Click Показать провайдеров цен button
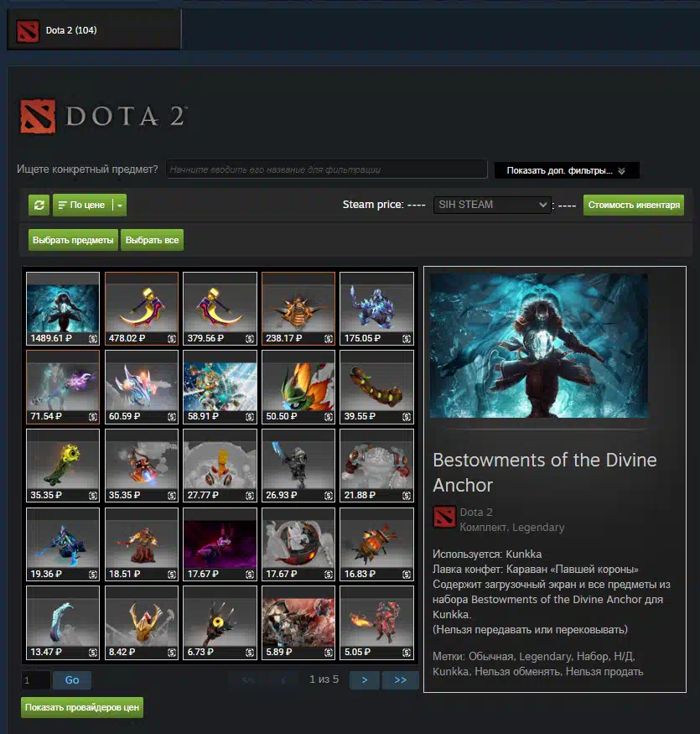 pyautogui.click(x=82, y=707)
